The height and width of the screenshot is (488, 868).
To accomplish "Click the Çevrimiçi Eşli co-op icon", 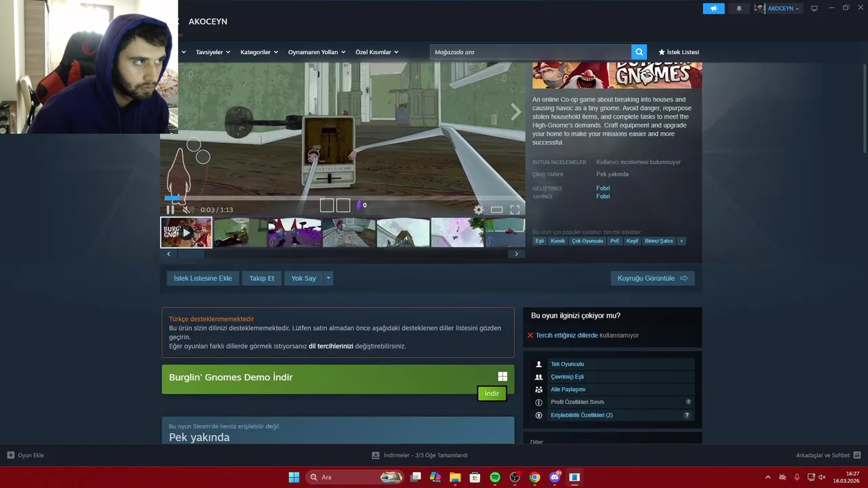I will pyautogui.click(x=539, y=377).
